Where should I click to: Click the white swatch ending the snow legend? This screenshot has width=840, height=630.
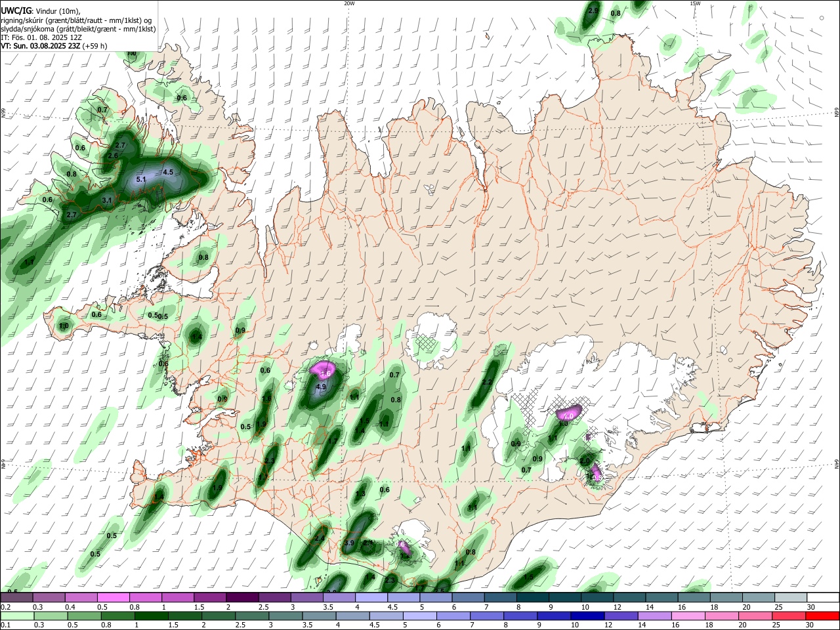pyautogui.click(x=822, y=597)
